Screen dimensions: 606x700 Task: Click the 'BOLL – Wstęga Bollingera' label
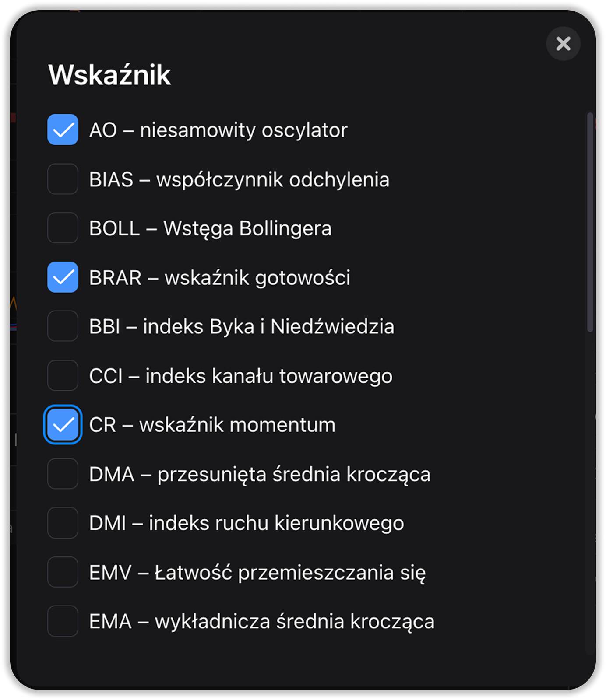[x=210, y=228]
